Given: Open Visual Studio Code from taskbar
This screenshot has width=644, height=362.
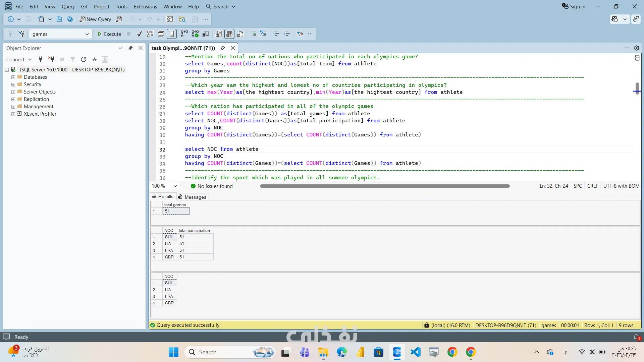Looking at the screenshot, I should [x=415, y=352].
